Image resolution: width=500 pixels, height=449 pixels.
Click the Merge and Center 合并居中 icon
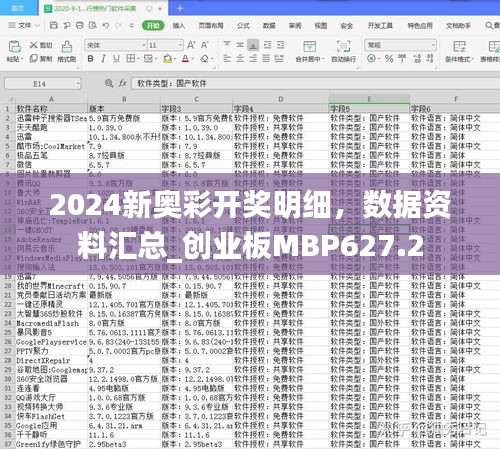coord(309,46)
